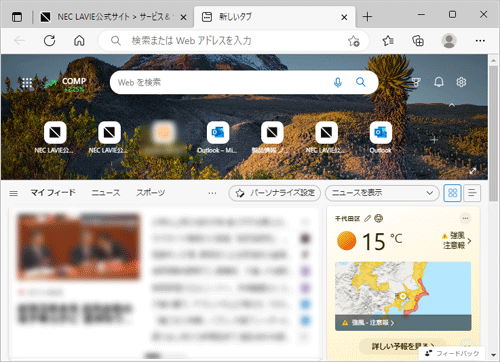Open the rewards trophy icon
The width and height of the screenshot is (500, 362).
tap(416, 82)
